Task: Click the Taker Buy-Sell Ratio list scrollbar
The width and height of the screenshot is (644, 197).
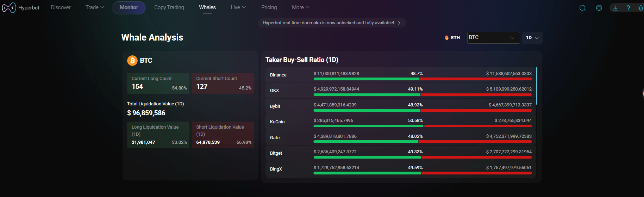Action: coord(537,86)
